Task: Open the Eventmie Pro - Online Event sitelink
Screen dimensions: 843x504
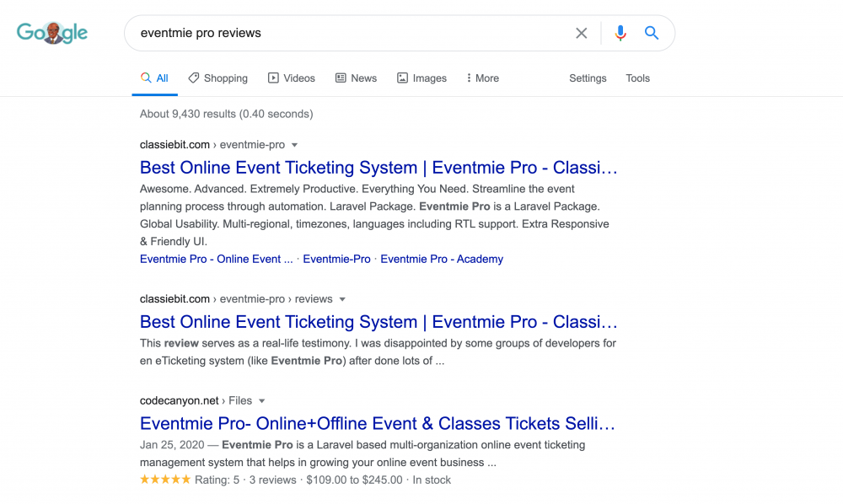Action: 216,259
